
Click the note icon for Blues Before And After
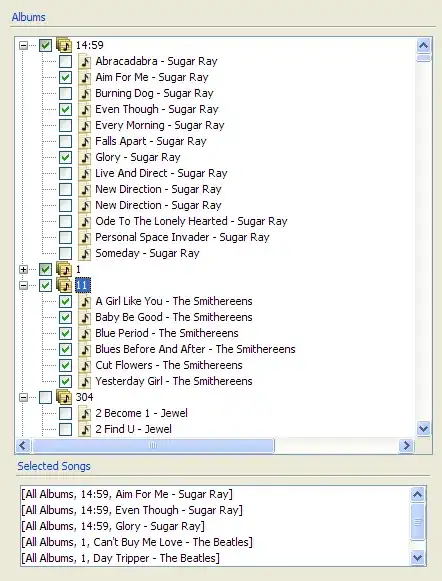tap(84, 349)
